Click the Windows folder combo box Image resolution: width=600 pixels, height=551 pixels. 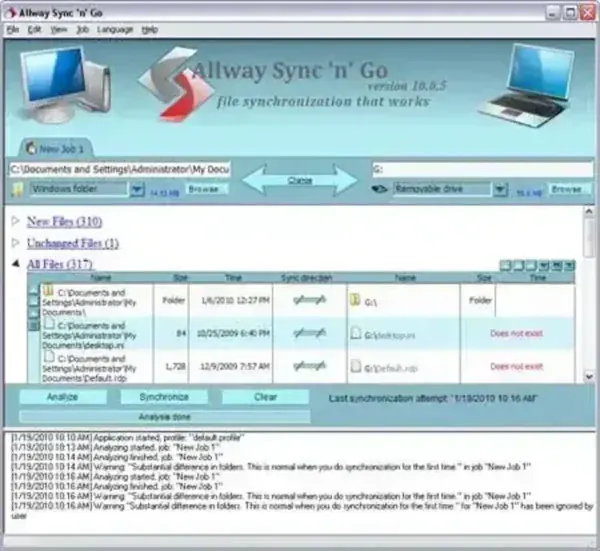pos(79,189)
